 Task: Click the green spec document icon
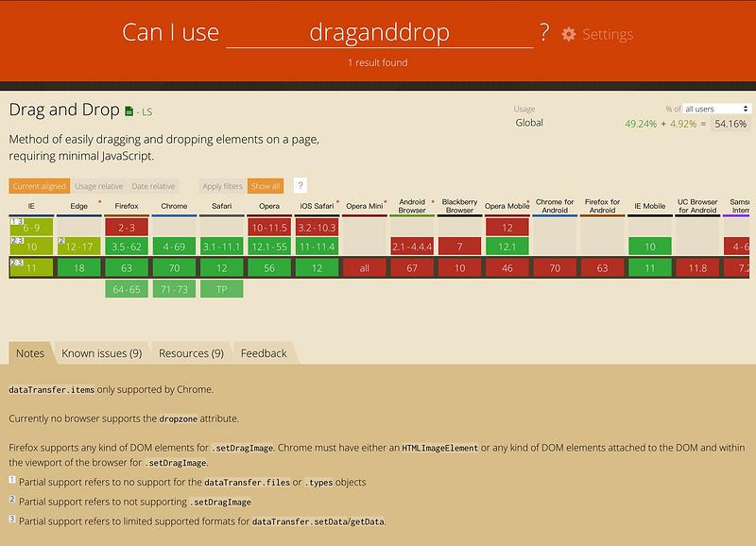(x=129, y=111)
